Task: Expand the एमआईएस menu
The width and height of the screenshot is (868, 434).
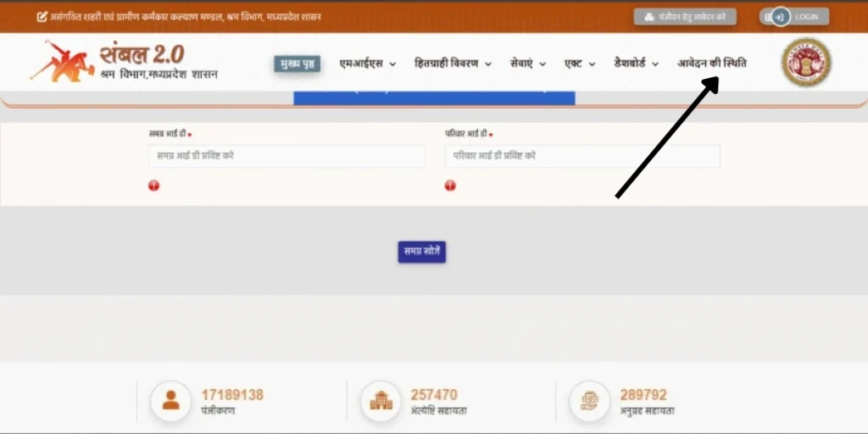Action: tap(368, 64)
